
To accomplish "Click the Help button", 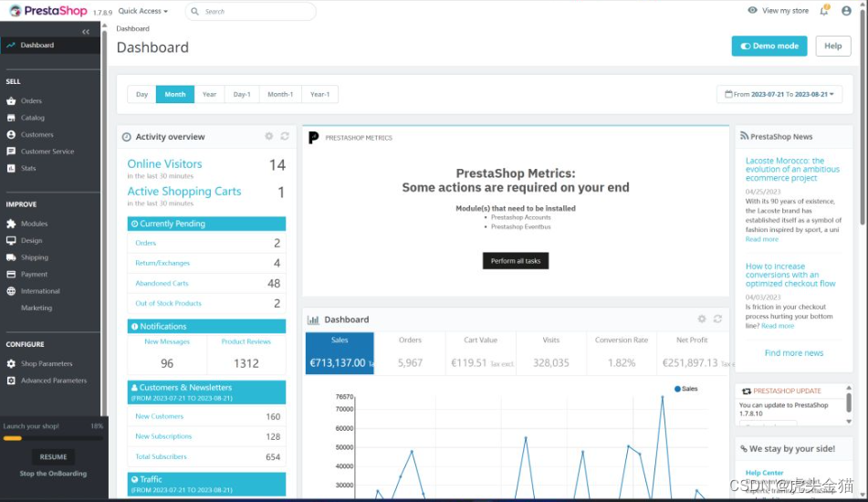I will pyautogui.click(x=833, y=46).
